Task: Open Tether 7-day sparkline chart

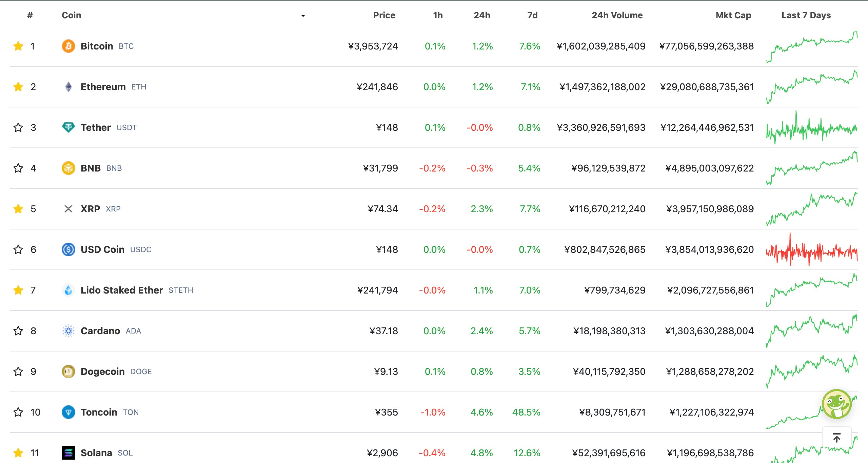Action: pos(812,127)
